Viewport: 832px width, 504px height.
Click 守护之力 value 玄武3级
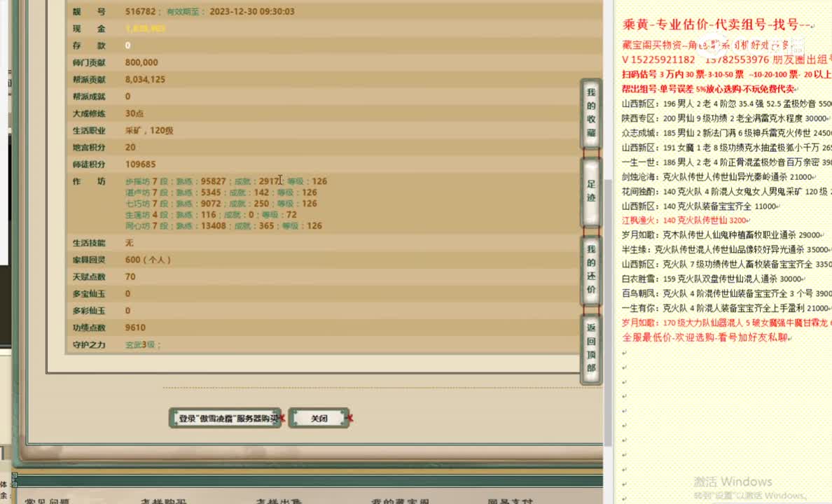[143, 344]
